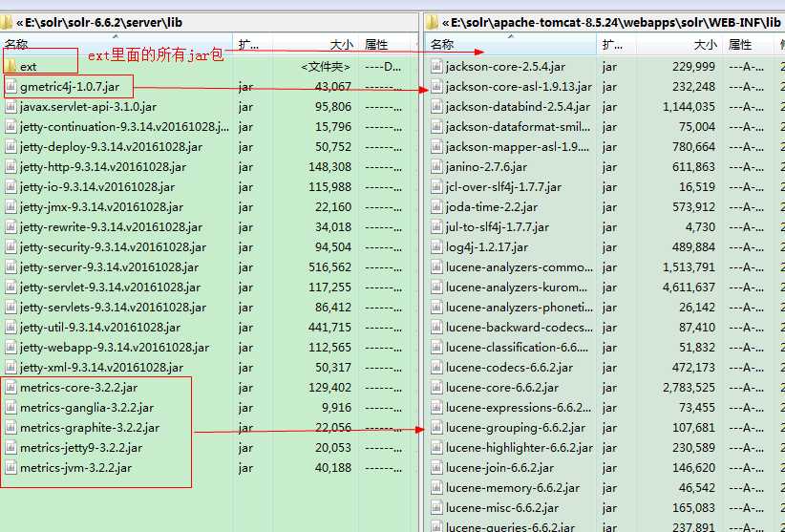Image resolution: width=785 pixels, height=532 pixels.
Task: Click the janino-2.7.6.jar file icon
Action: click(436, 166)
